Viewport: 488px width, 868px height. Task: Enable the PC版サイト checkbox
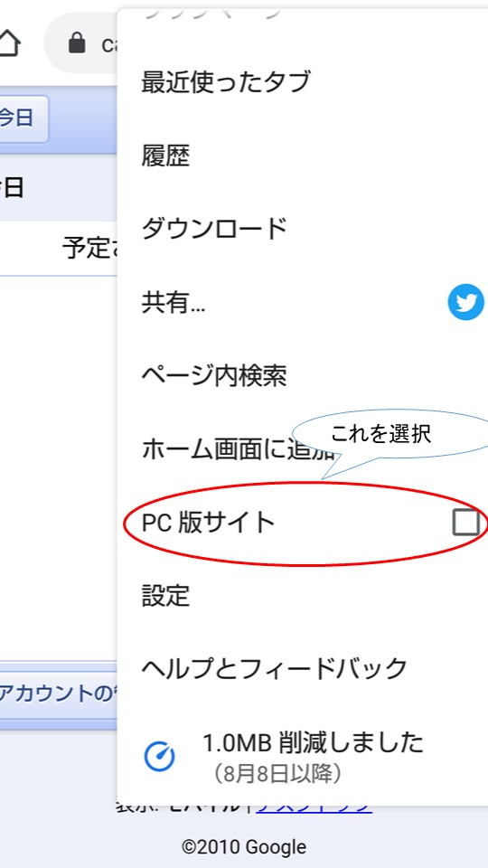click(466, 523)
